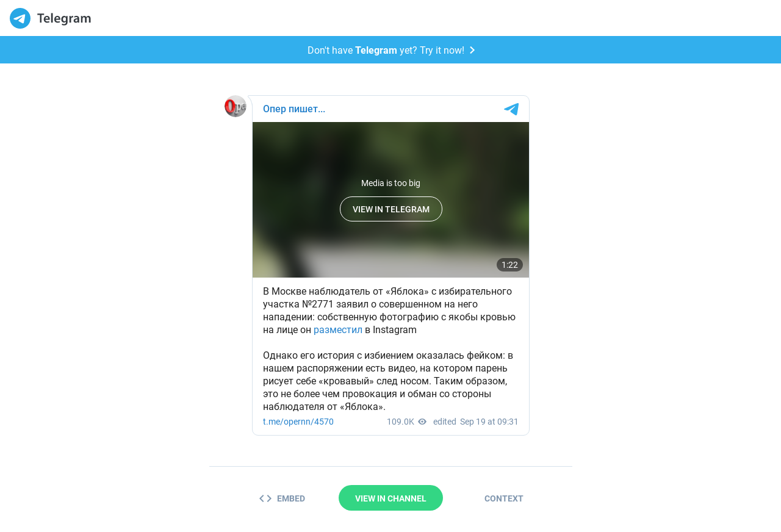
Task: Open the t.me/opernn/4570 post link
Action: (298, 422)
